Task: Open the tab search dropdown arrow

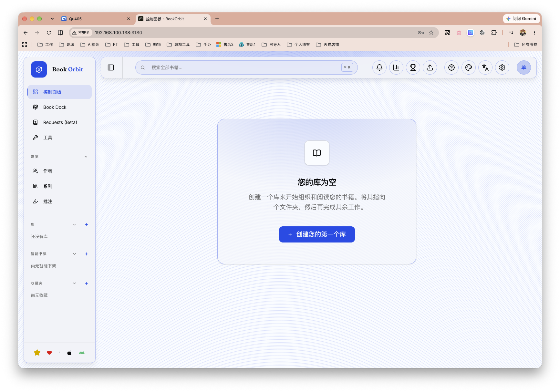Action: (52, 19)
